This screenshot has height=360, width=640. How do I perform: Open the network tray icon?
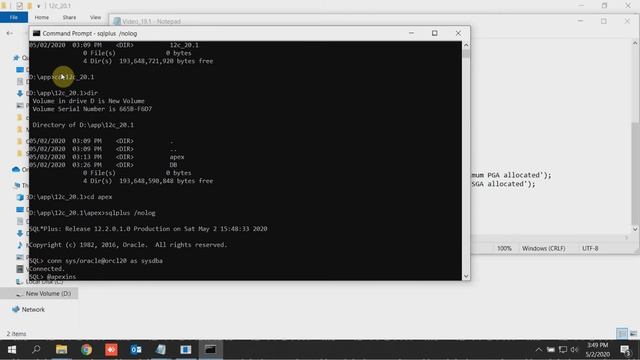(563, 350)
